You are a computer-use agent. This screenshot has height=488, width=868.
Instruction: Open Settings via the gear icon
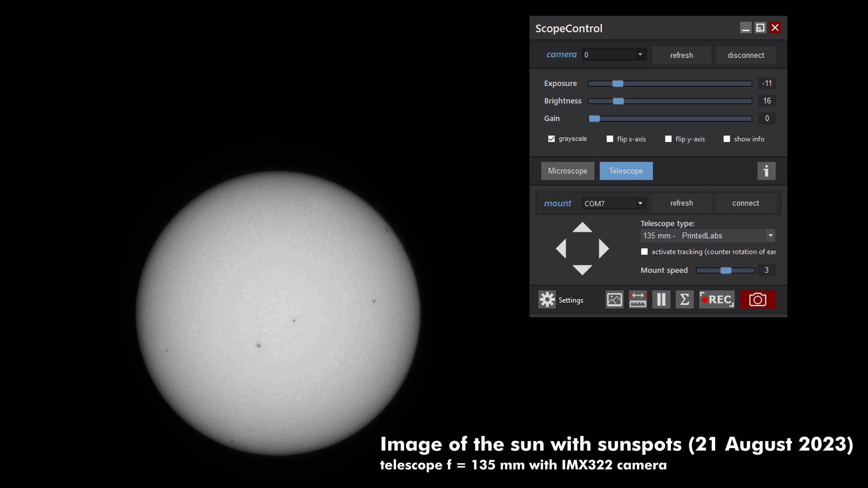pos(547,300)
